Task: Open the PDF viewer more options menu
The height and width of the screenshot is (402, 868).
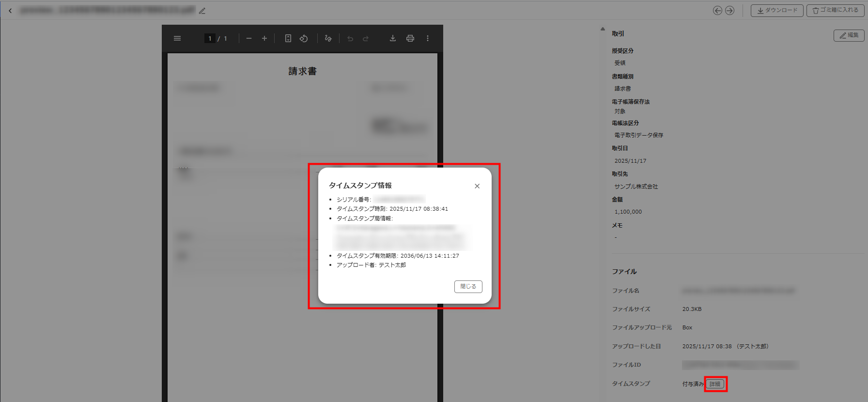Action: (428, 38)
